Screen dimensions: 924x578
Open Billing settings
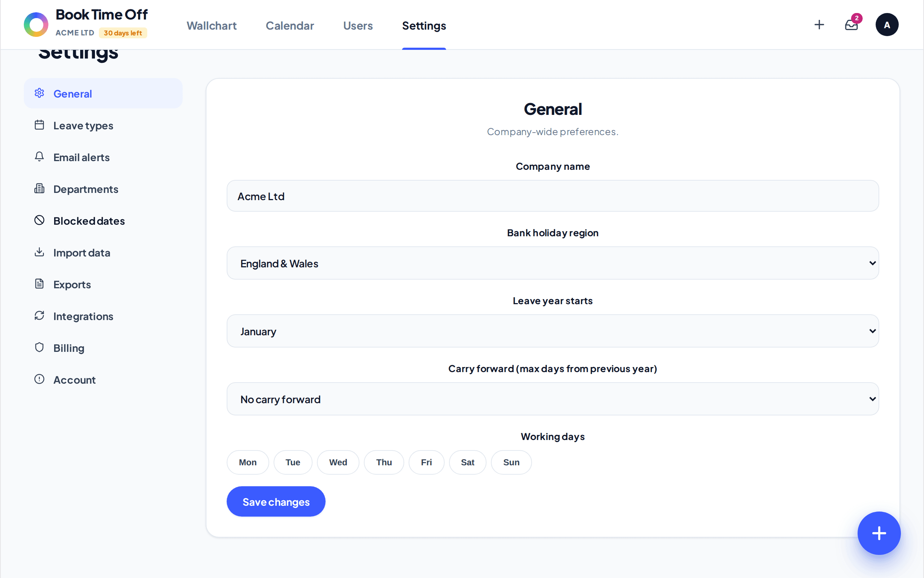103,348
